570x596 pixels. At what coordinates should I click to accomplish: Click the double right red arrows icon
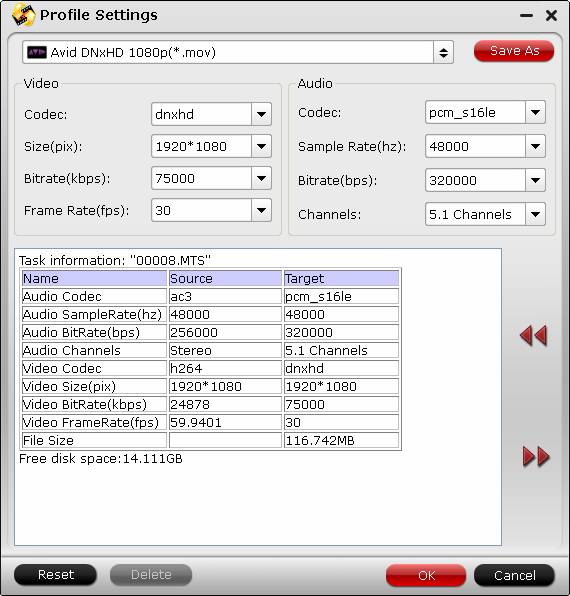(536, 456)
